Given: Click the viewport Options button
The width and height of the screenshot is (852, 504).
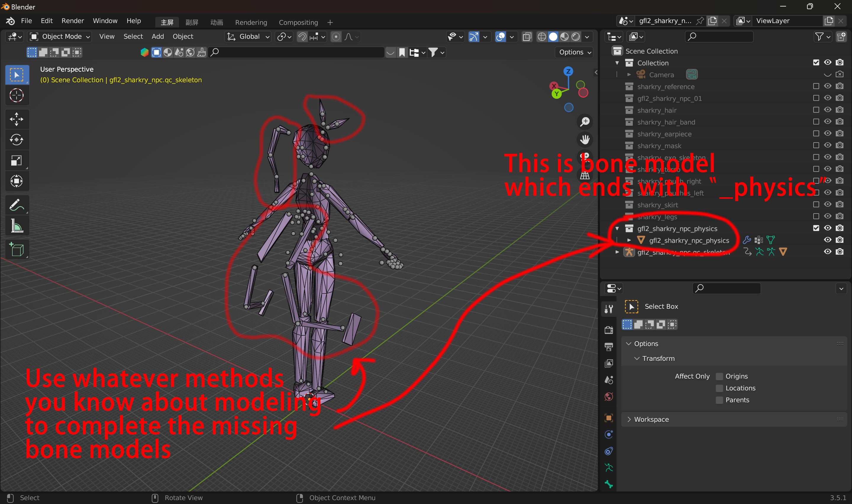Looking at the screenshot, I should 575,52.
